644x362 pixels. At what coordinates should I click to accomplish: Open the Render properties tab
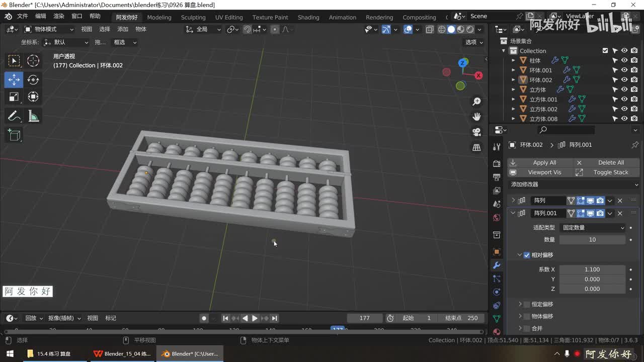pos(497,164)
